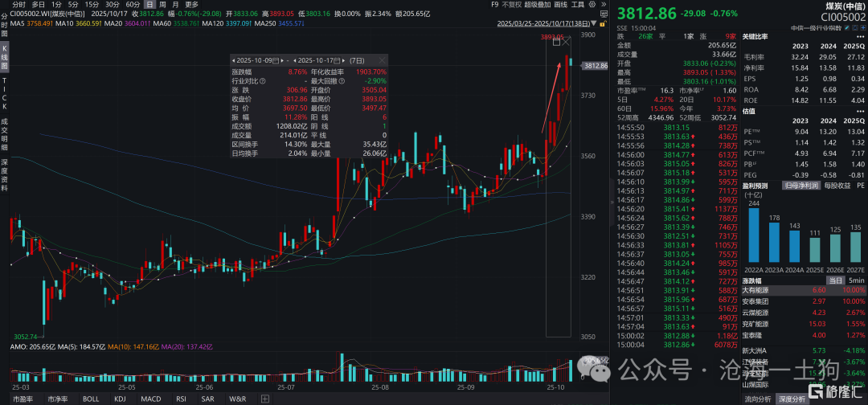Viewport: 868px width, 405px height.
Task: Open the chart settings gear icon
Action: pyautogui.click(x=592, y=4)
